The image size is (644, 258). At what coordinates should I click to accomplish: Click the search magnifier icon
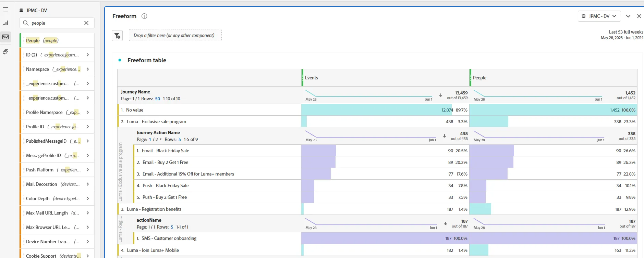(x=26, y=23)
